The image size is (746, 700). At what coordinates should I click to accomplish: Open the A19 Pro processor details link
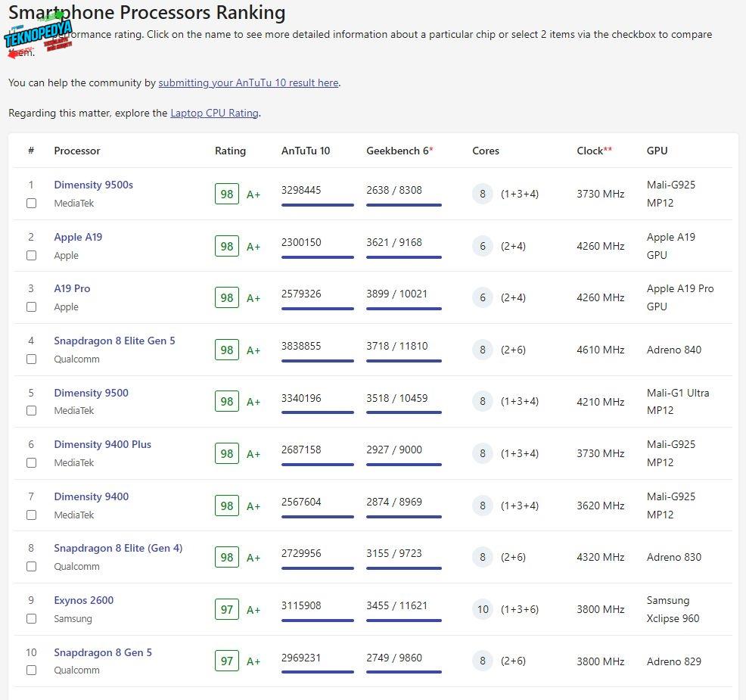tap(72, 288)
